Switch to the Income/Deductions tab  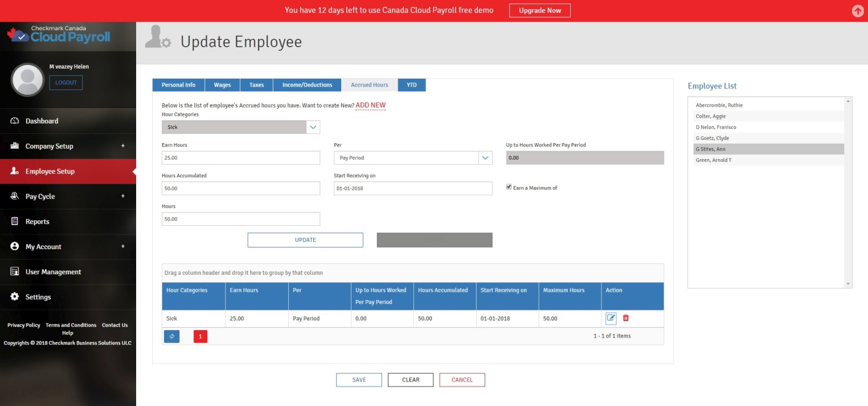click(307, 85)
